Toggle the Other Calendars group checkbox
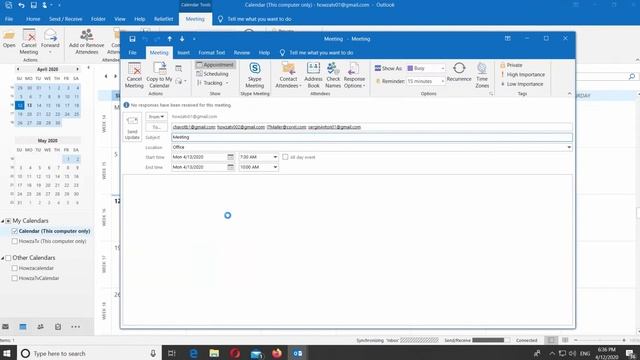Image resolution: width=640 pixels, height=360 pixels. point(8,258)
